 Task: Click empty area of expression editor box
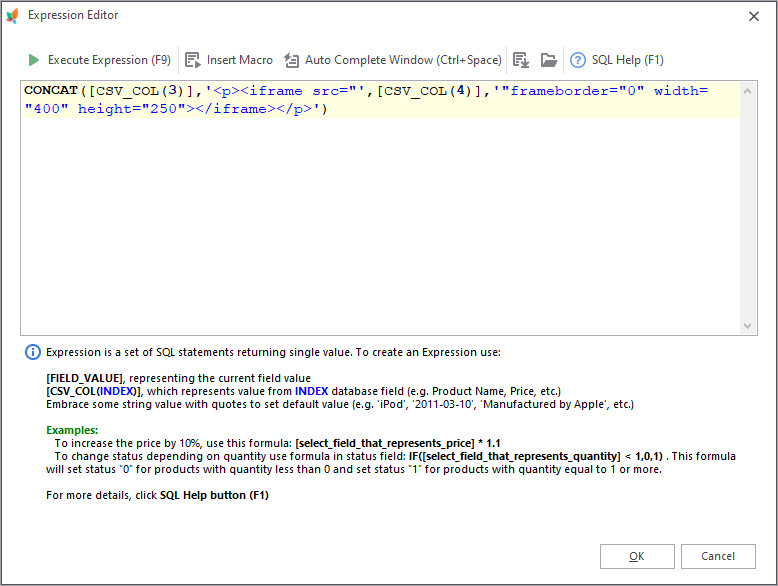point(380,230)
